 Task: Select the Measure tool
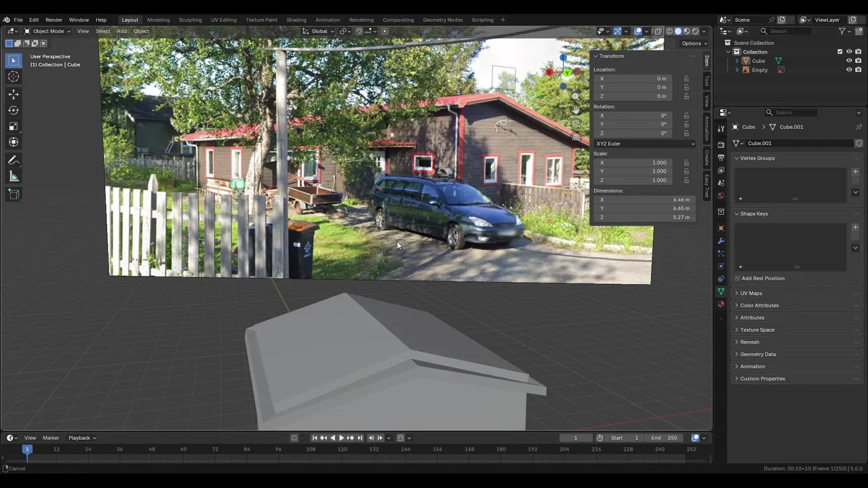[x=14, y=176]
